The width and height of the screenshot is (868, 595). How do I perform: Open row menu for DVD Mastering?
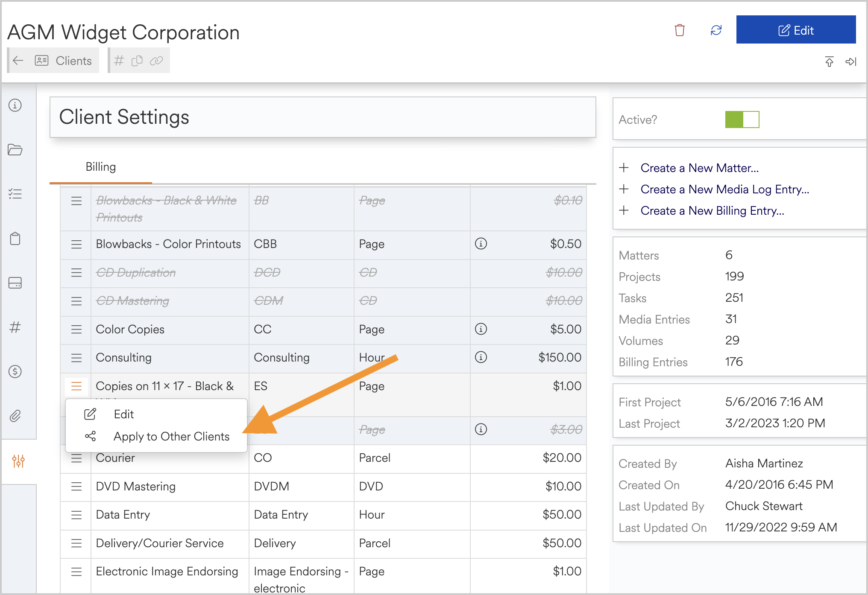click(76, 486)
